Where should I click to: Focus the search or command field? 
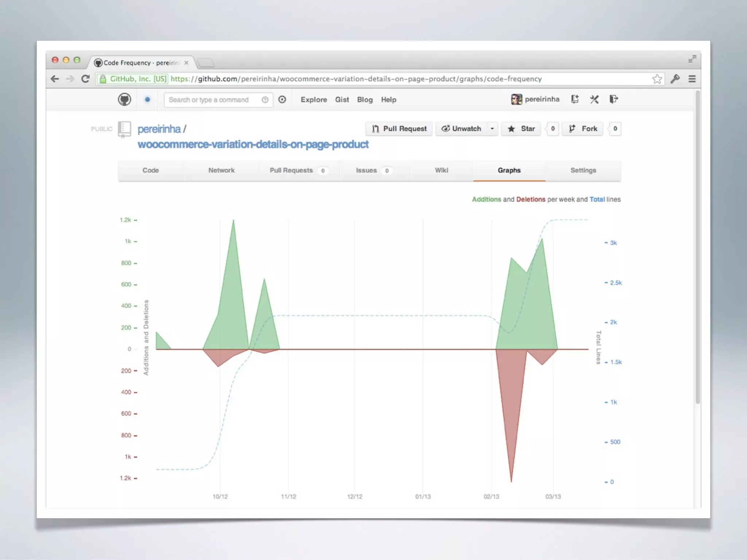point(212,100)
